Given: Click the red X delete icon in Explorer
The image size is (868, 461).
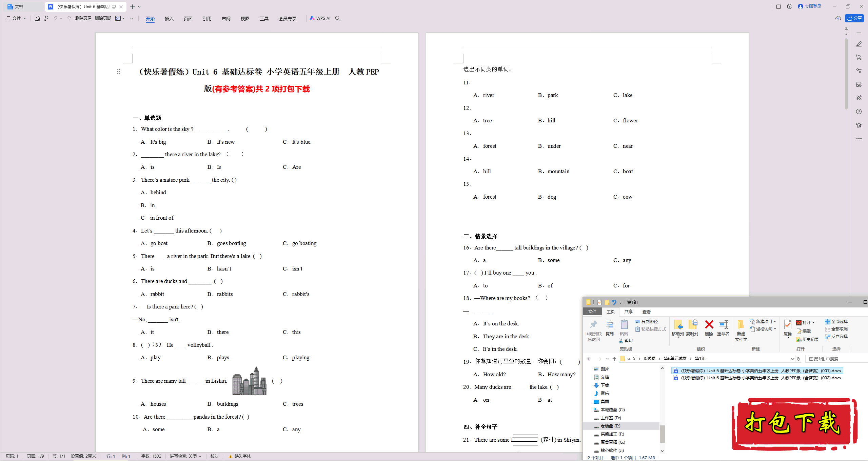Looking at the screenshot, I should (709, 324).
